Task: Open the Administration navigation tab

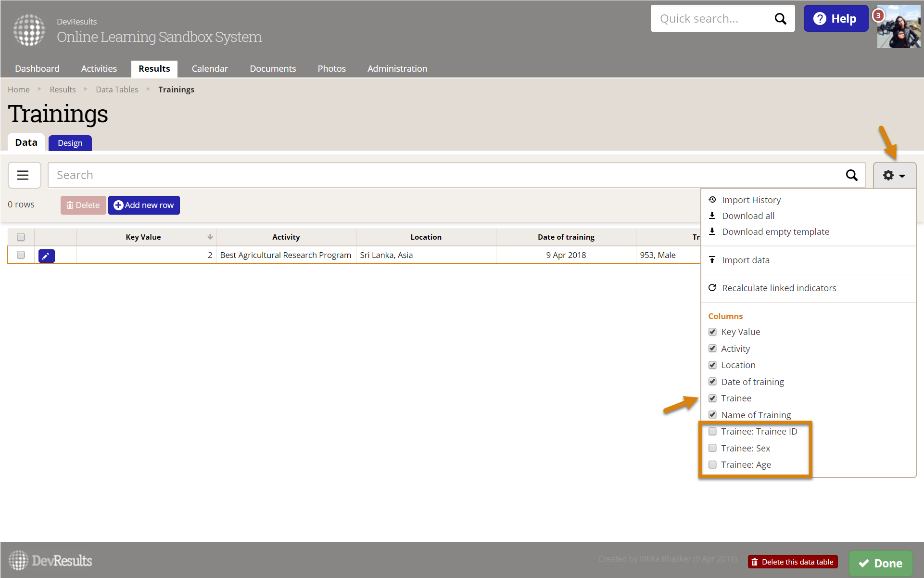Action: 397,69
